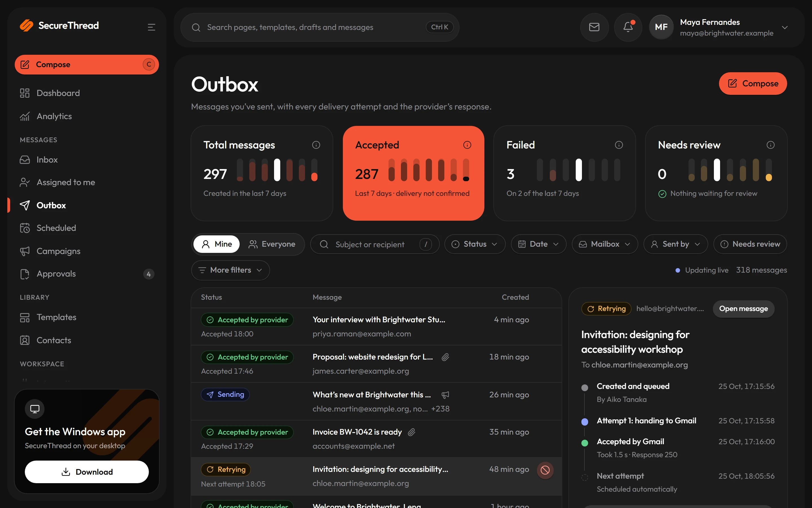Click the SecureThread logo
The image size is (812, 508).
tap(59, 25)
